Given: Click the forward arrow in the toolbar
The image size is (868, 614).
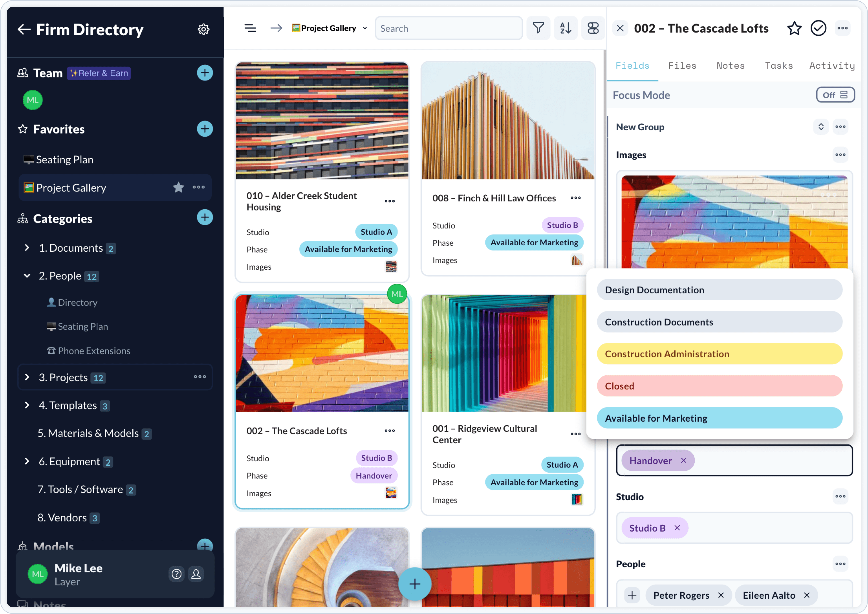Looking at the screenshot, I should (x=276, y=28).
